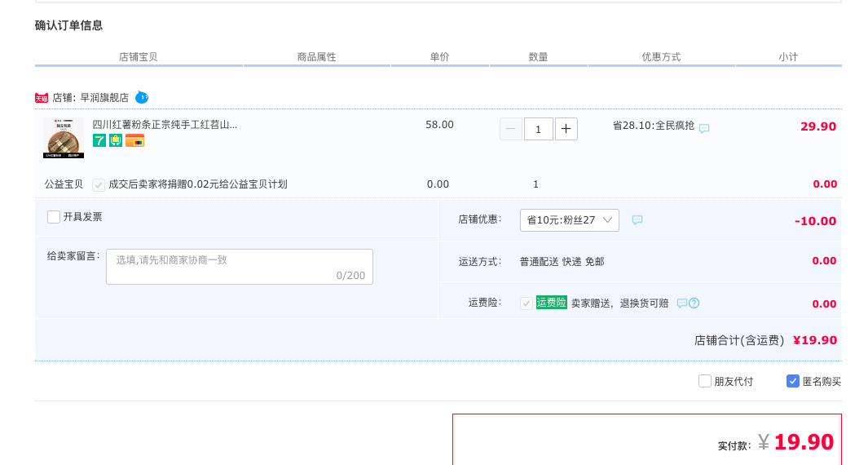Image resolution: width=868 pixels, height=465 pixels.
Task: Open the 省10元:粉丝27 store discount dropdown
Action: pos(570,220)
